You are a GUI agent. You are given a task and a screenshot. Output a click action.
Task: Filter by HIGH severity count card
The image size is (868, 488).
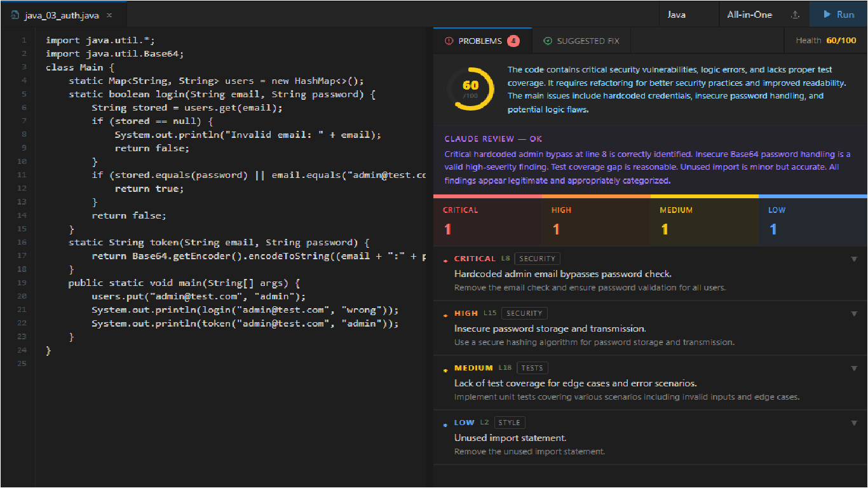coord(596,220)
